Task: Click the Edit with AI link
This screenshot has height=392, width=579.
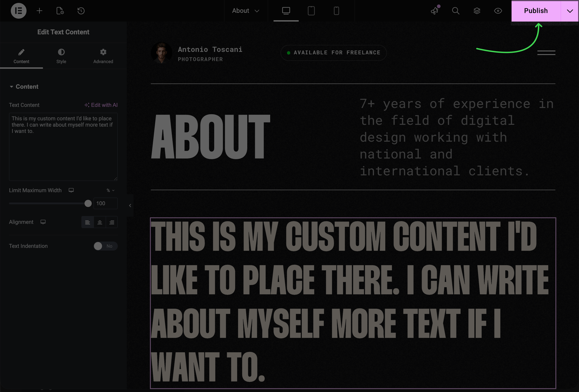Action: (101, 105)
